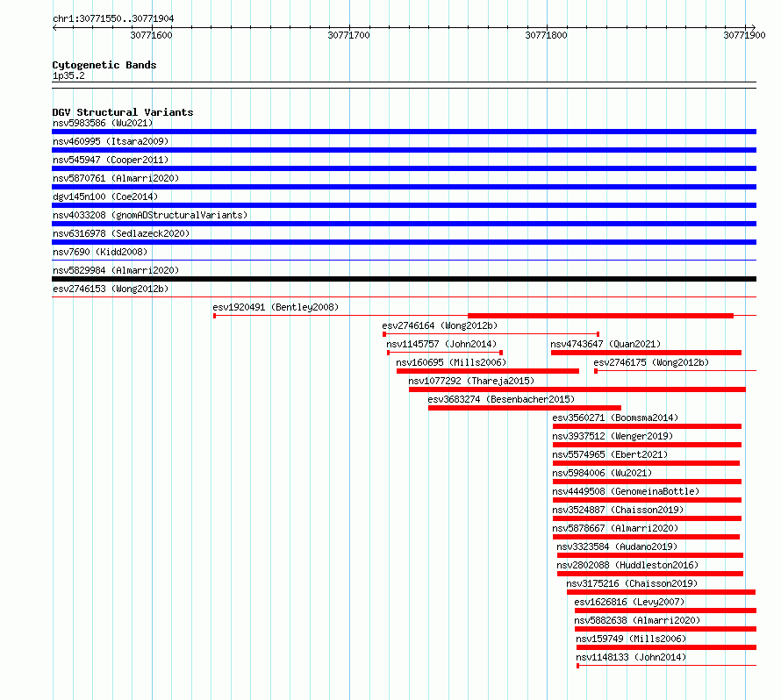Click nsv5984006 (Wu2021) label
781x700 pixels.
point(602,473)
